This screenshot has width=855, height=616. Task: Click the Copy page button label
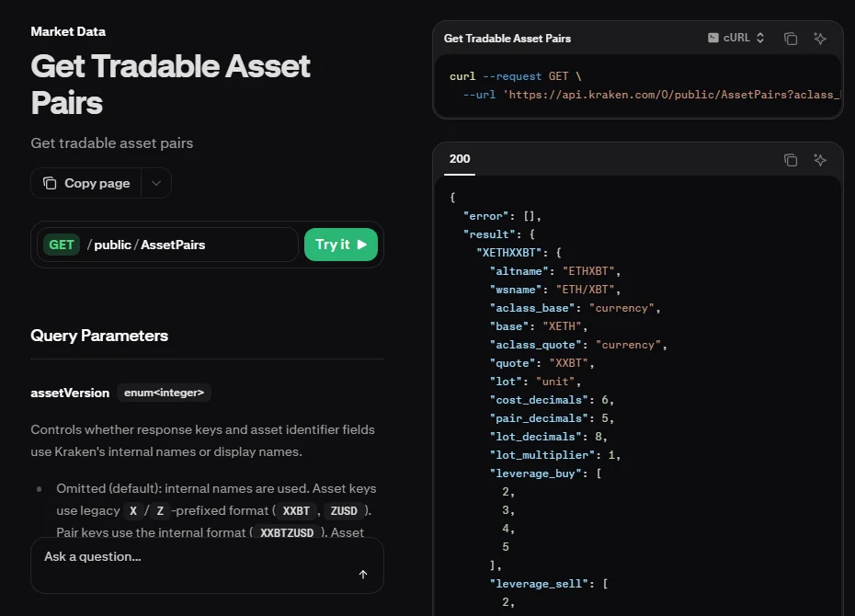click(97, 183)
